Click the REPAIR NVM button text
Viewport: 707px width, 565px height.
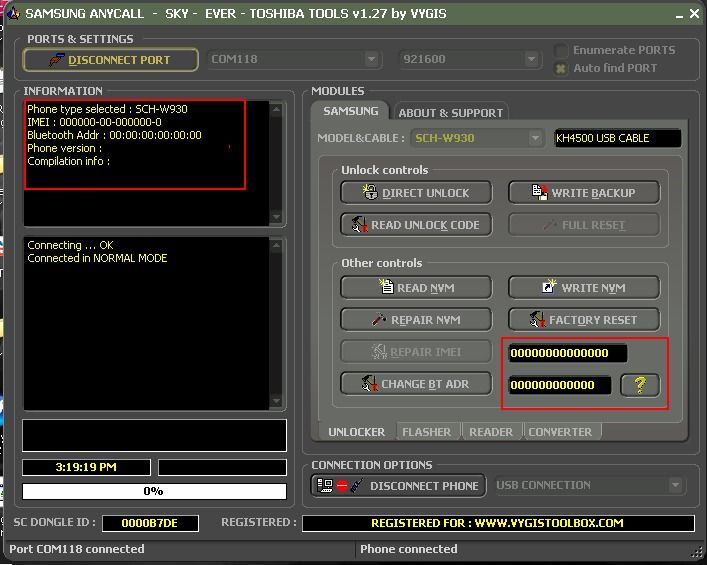coord(426,320)
